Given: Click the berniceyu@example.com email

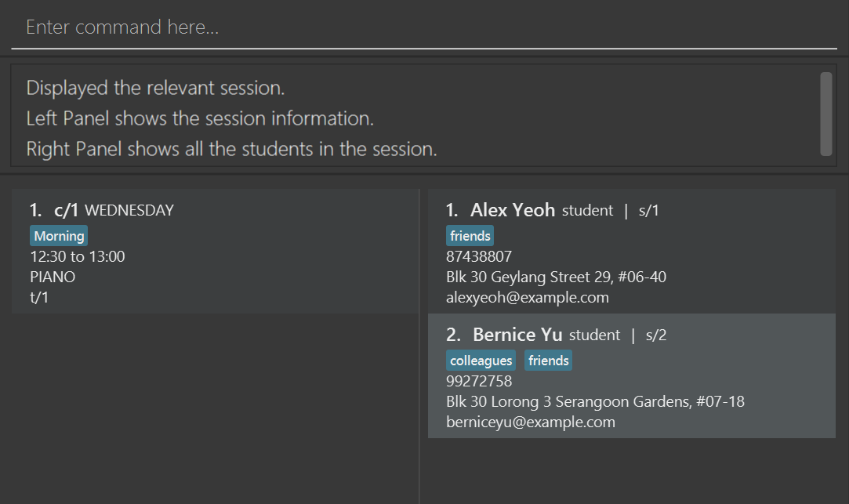Looking at the screenshot, I should (x=531, y=422).
